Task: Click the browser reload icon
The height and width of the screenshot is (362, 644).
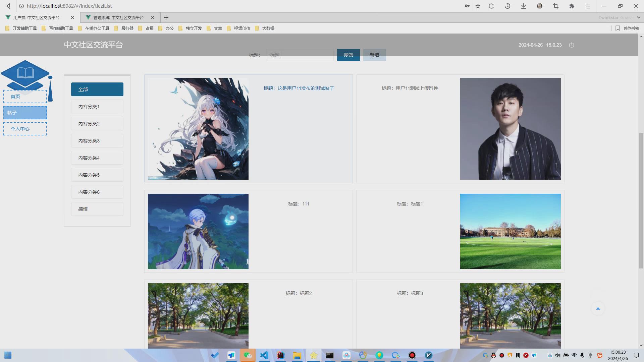Action: click(x=491, y=6)
